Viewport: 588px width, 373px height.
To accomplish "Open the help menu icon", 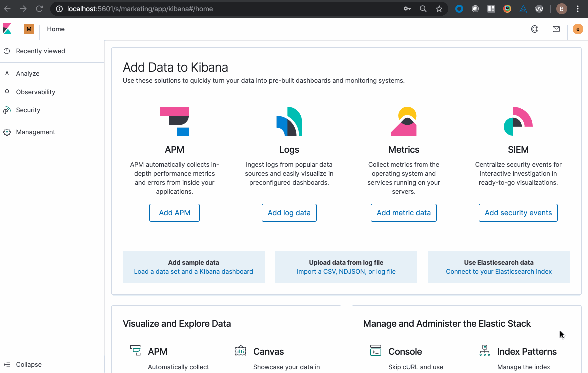I will (535, 29).
